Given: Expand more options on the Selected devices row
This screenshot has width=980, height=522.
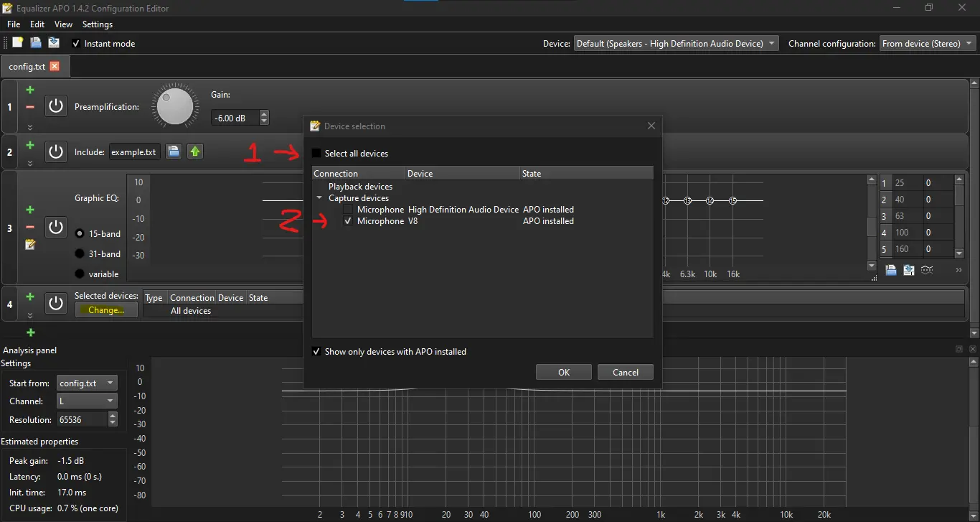Looking at the screenshot, I should click(30, 315).
